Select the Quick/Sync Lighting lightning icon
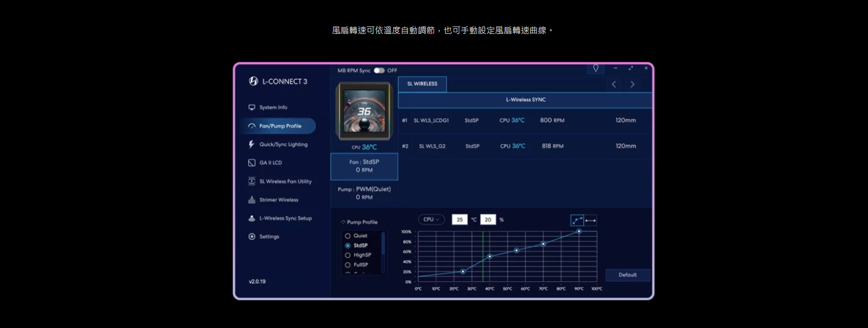 coord(252,144)
